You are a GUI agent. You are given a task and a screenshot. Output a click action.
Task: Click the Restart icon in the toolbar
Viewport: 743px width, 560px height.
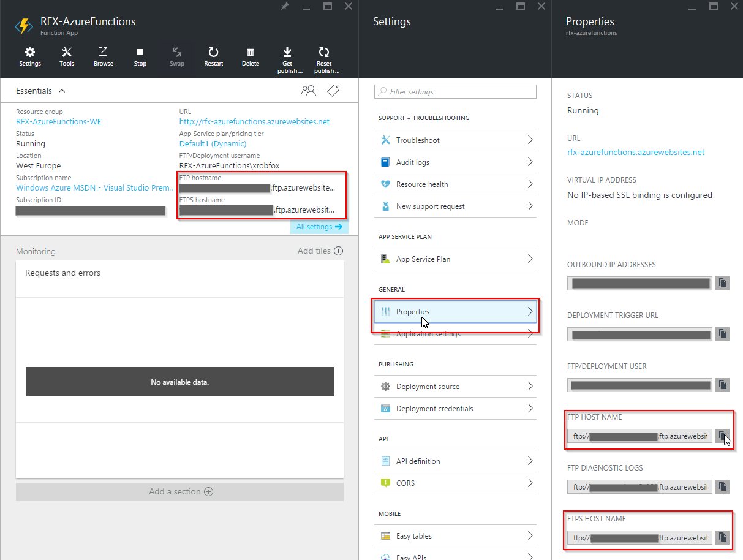[x=213, y=53]
